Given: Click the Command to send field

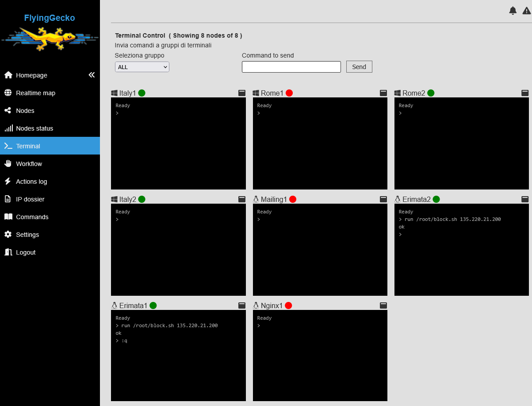Looking at the screenshot, I should point(291,67).
